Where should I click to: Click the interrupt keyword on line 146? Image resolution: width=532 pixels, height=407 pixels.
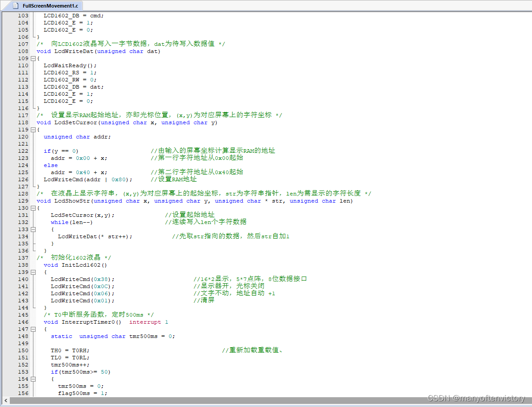[x=145, y=322]
